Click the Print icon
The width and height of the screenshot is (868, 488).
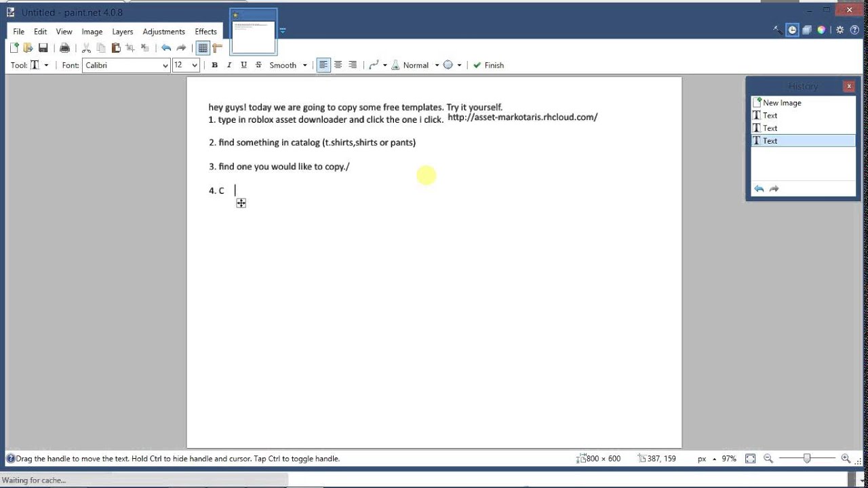(64, 47)
